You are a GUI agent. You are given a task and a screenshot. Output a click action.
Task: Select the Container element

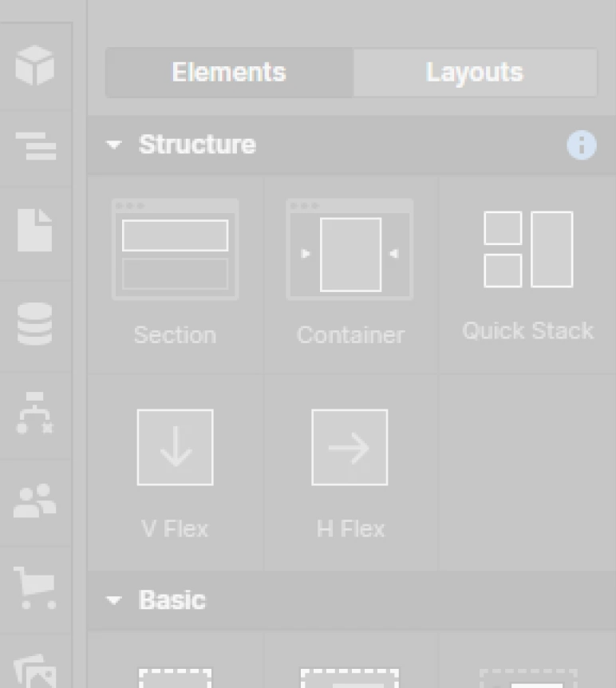(350, 273)
